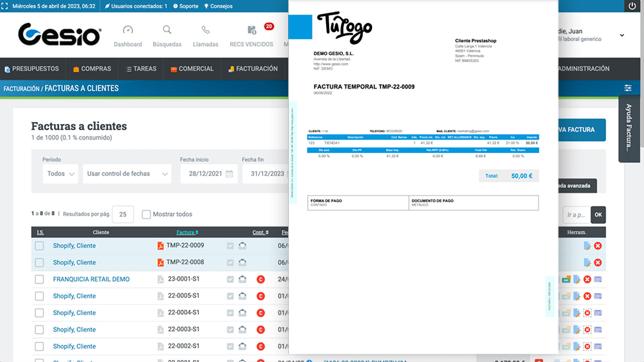The image size is (644, 362).
Task: Click red C badge of 23-0001-S1
Action: tap(261, 279)
